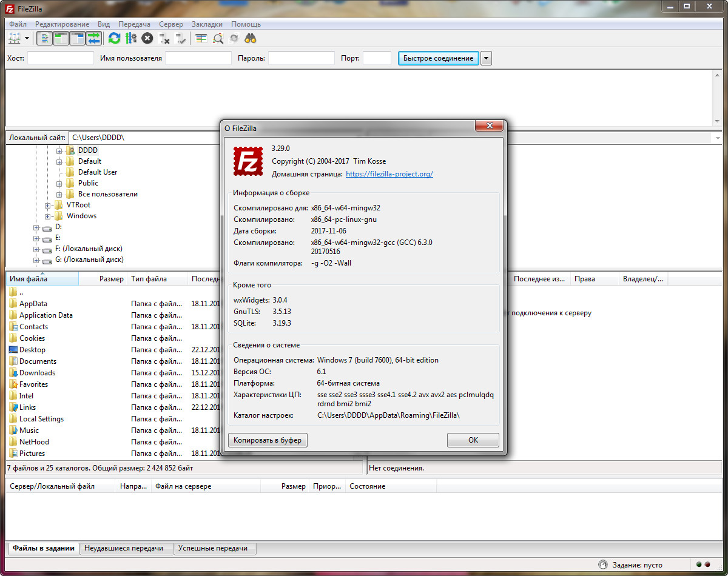Image resolution: width=728 pixels, height=576 pixels.
Task: Open the Редактирование menu
Action: pyautogui.click(x=62, y=24)
